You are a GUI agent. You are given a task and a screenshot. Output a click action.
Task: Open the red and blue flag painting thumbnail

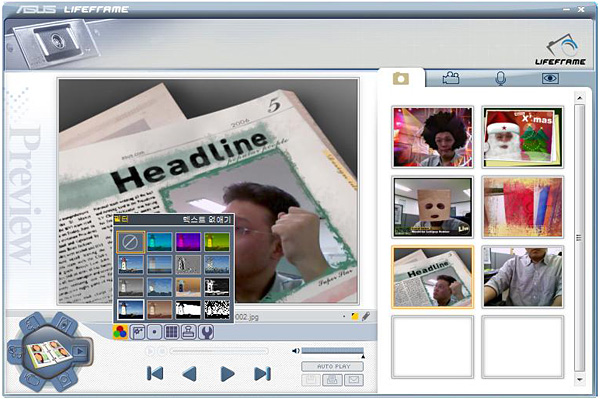click(x=522, y=207)
